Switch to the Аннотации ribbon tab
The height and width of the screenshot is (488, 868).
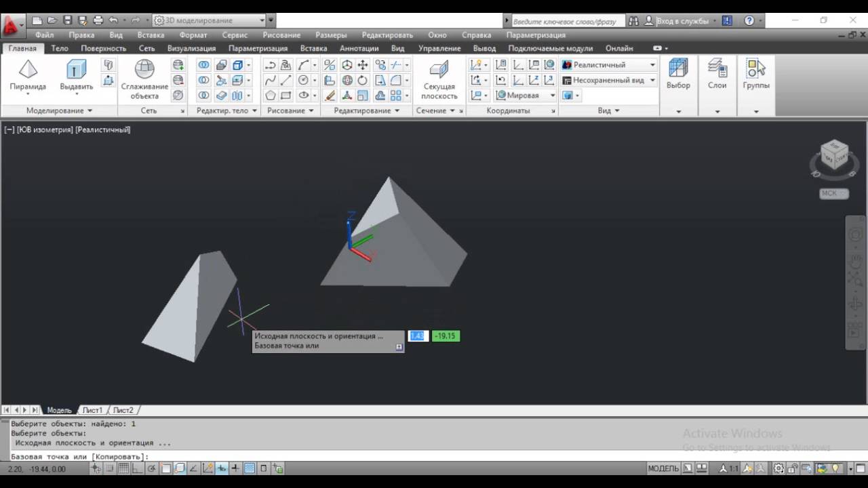point(359,48)
